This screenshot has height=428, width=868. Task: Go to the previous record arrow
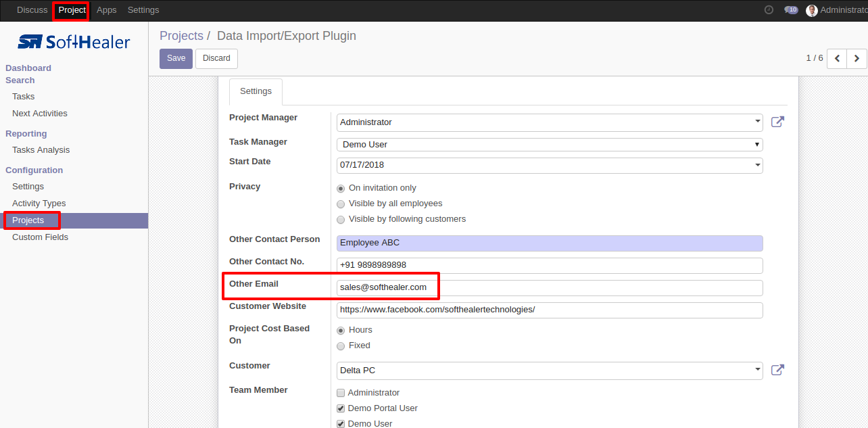coord(837,59)
